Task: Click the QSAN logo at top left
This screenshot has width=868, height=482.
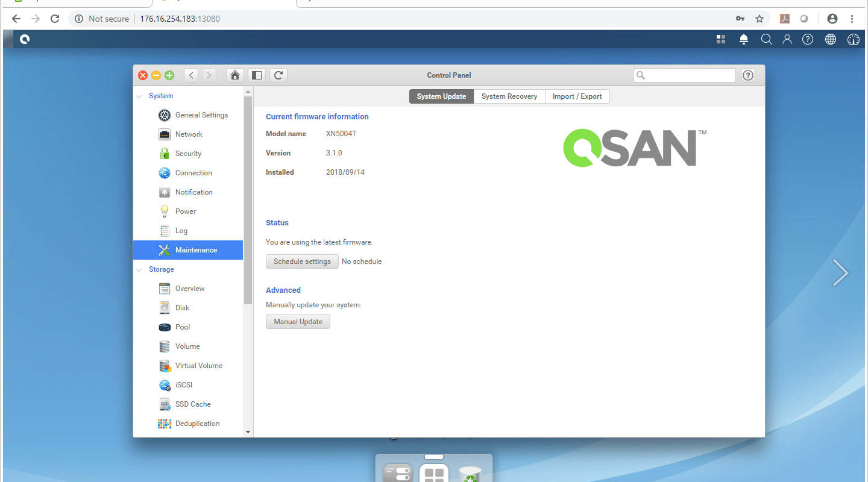Action: [24, 39]
